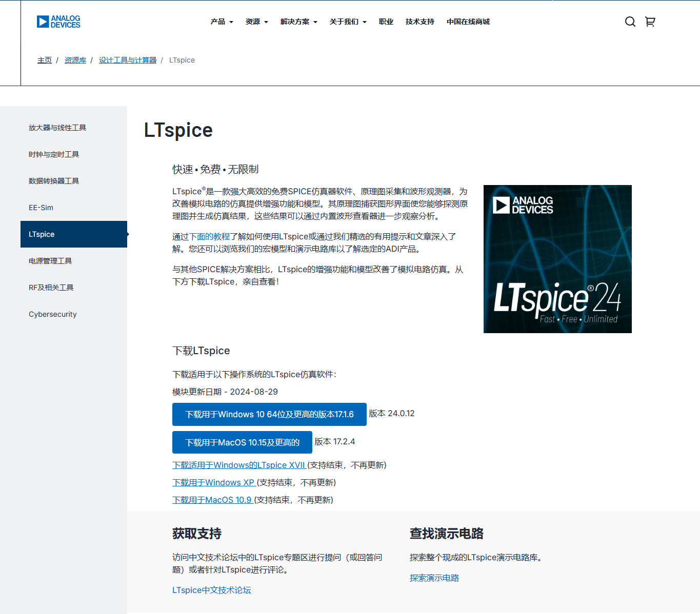Click the Analog Devices logo
The height and width of the screenshot is (614, 700).
[58, 21]
